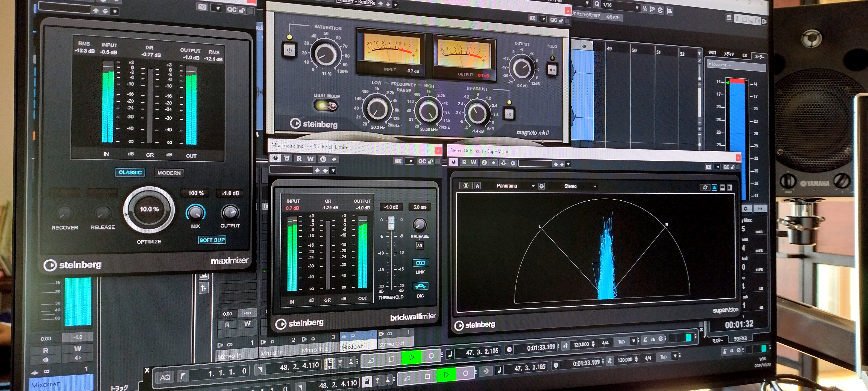Screen dimensions: 868x391
Task: Click the SuperVision reset module values icon
Action: [x=705, y=187]
